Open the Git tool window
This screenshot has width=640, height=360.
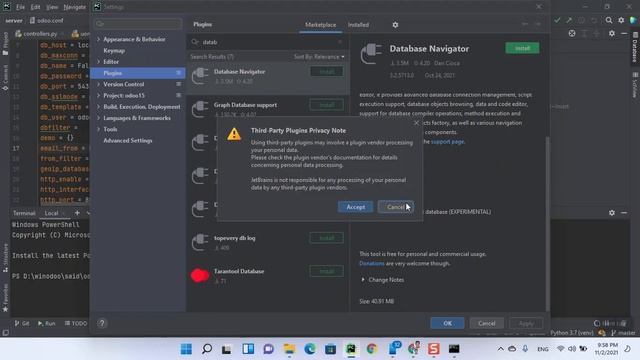22,323
